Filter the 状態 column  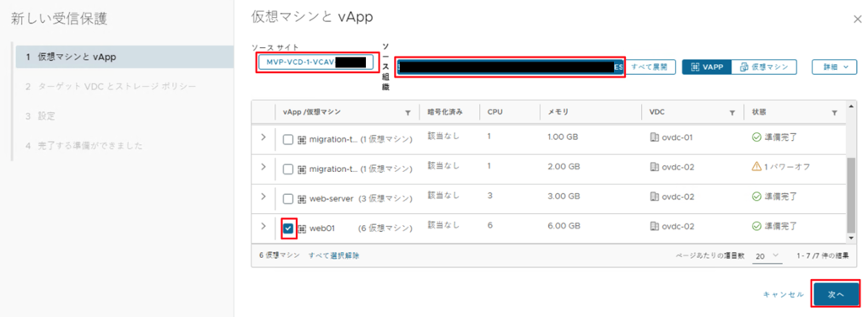(834, 112)
